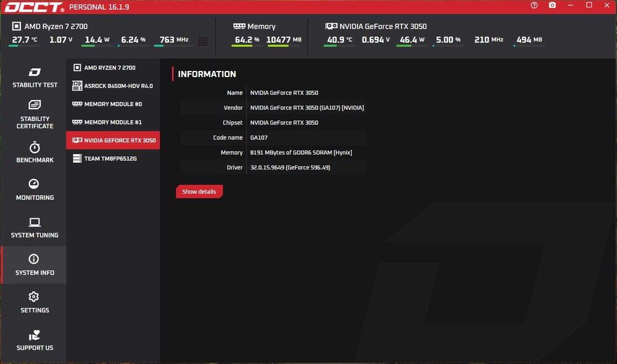The image size is (617, 364).
Task: Open the Monitoring gauge section
Action: tap(35, 189)
